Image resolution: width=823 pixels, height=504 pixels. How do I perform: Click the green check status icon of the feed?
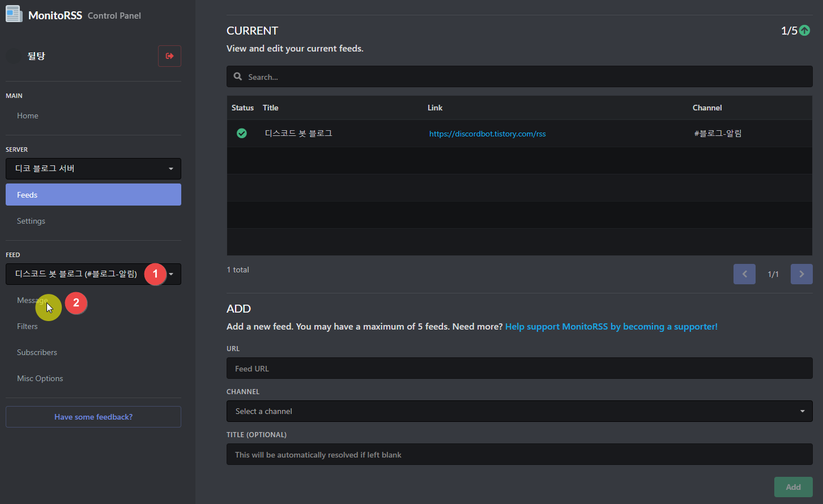click(x=242, y=133)
